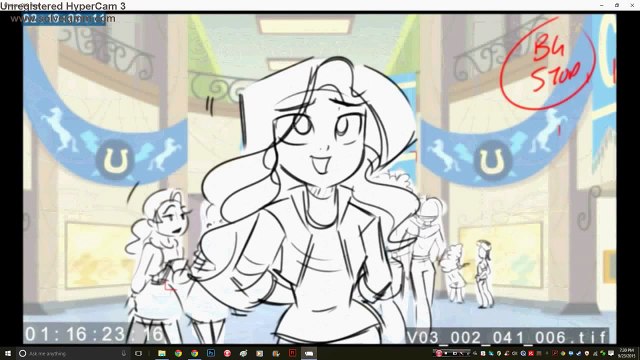Activate the Cortana microphone icon
The height and width of the screenshot is (360, 640).
click(124, 353)
